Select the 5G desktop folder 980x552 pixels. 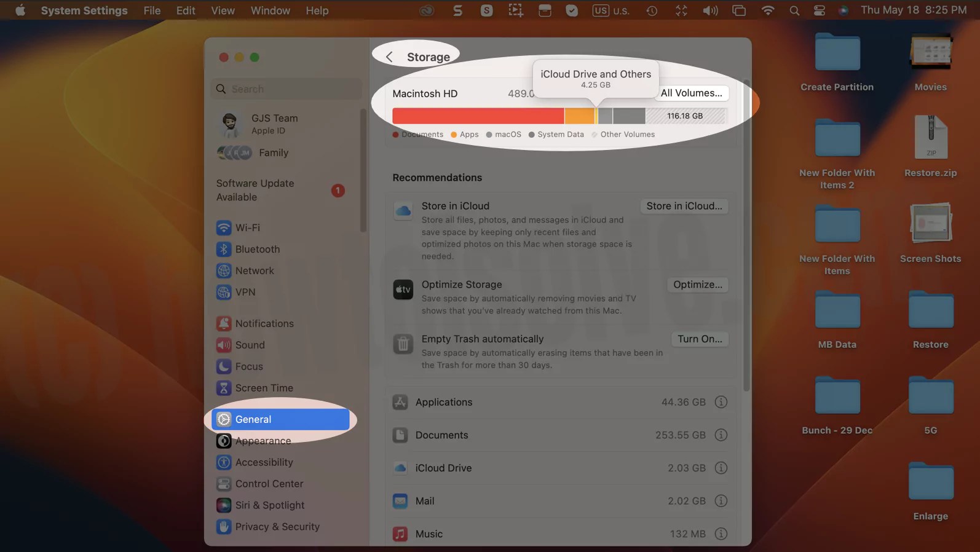coord(931,406)
